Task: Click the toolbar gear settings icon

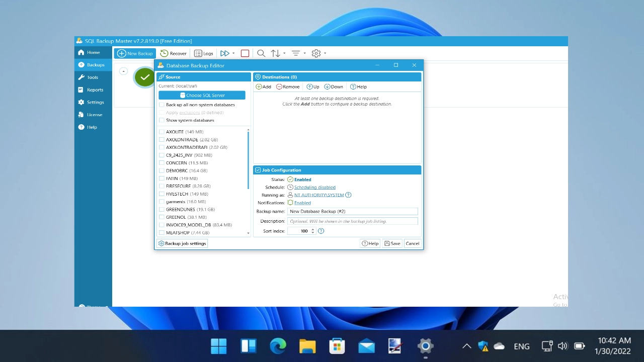Action: click(x=316, y=53)
